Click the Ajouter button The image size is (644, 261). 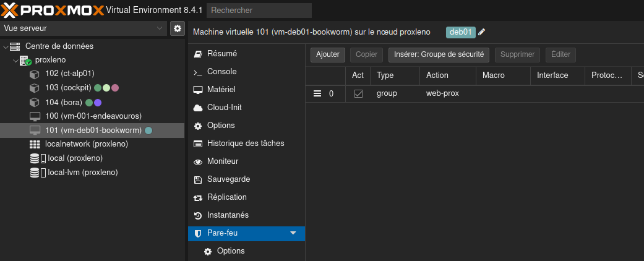[328, 54]
